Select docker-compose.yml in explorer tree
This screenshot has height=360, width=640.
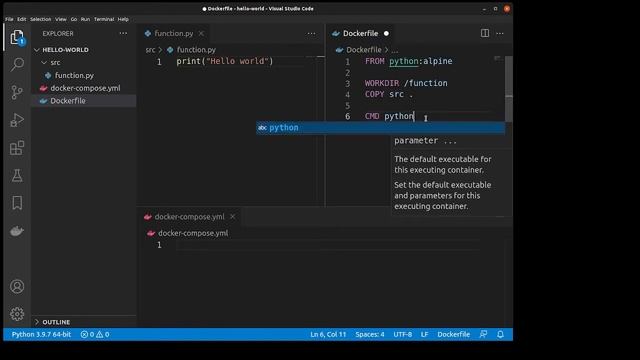pyautogui.click(x=85, y=88)
